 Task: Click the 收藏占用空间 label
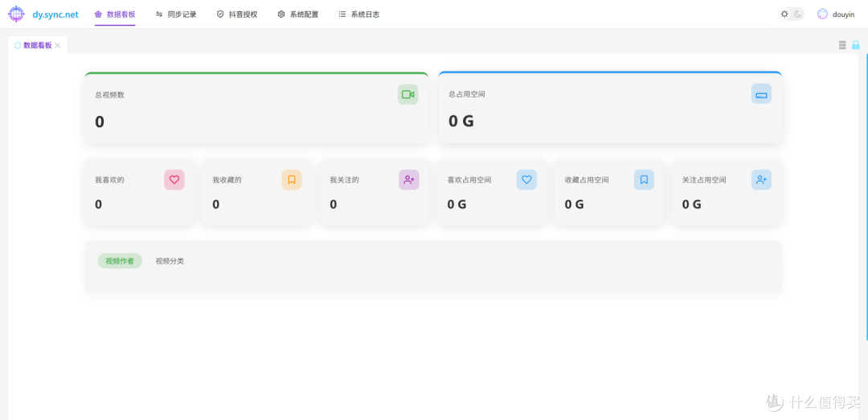click(587, 180)
